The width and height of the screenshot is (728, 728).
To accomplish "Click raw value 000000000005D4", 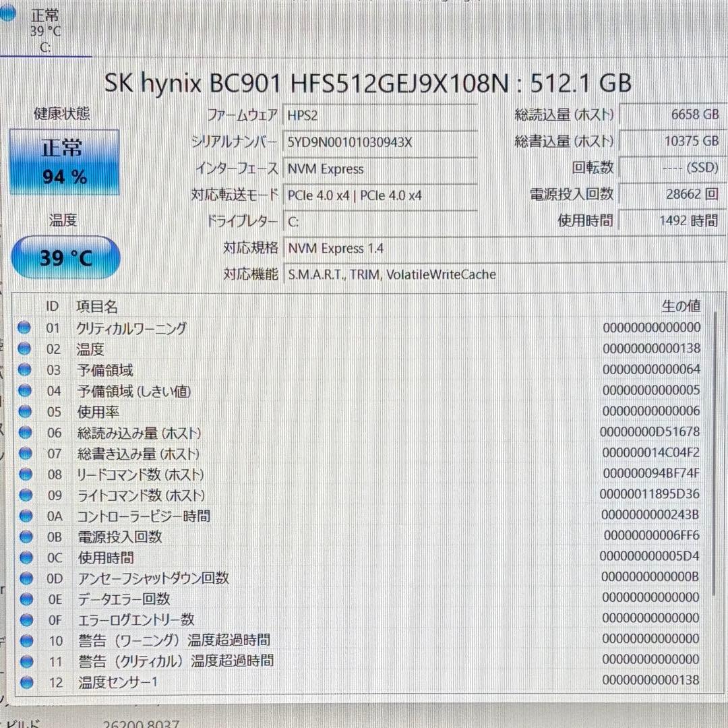I will (650, 555).
